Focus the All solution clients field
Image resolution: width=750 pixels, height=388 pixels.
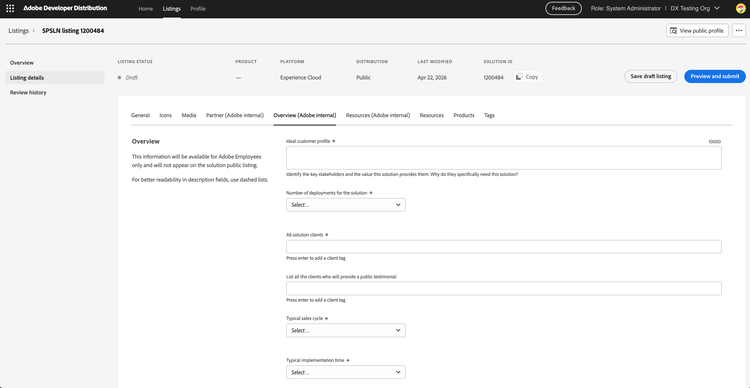(504, 247)
